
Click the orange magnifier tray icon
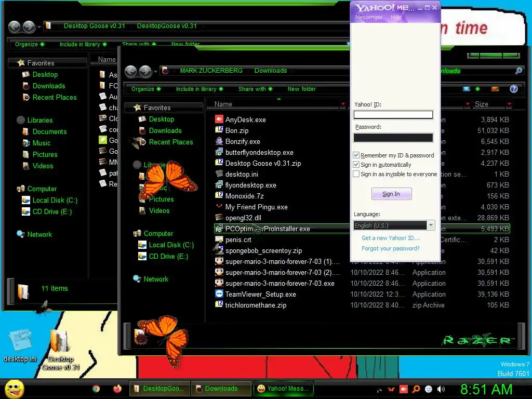coord(416,389)
